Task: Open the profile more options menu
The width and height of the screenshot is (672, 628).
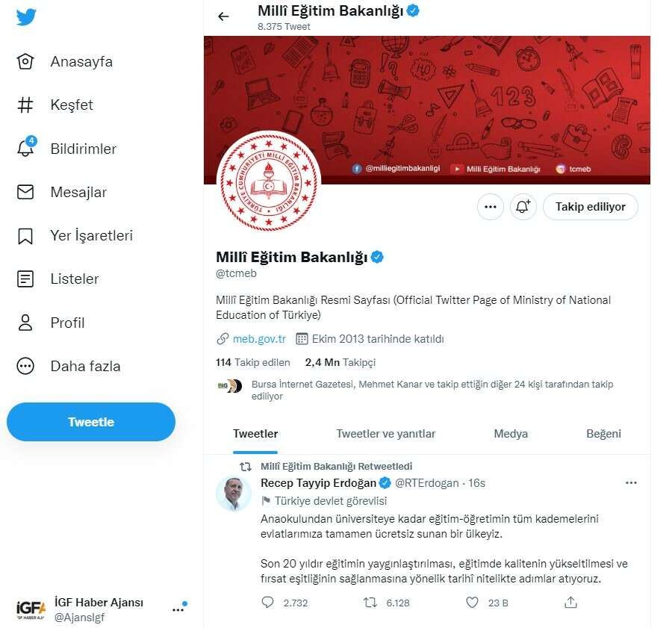Action: tap(490, 207)
